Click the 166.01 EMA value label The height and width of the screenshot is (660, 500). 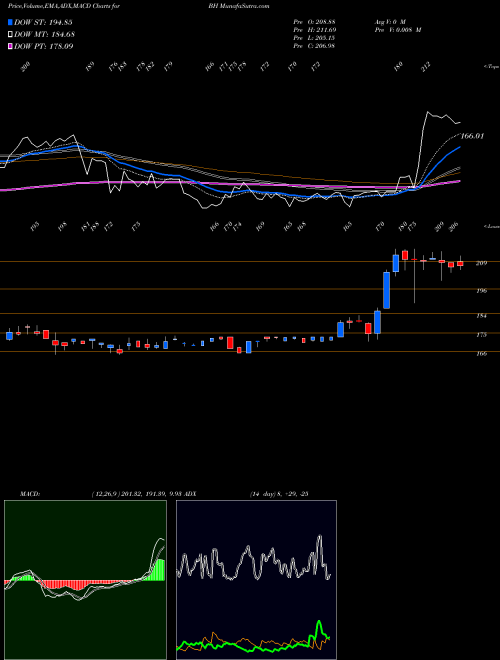click(472, 136)
